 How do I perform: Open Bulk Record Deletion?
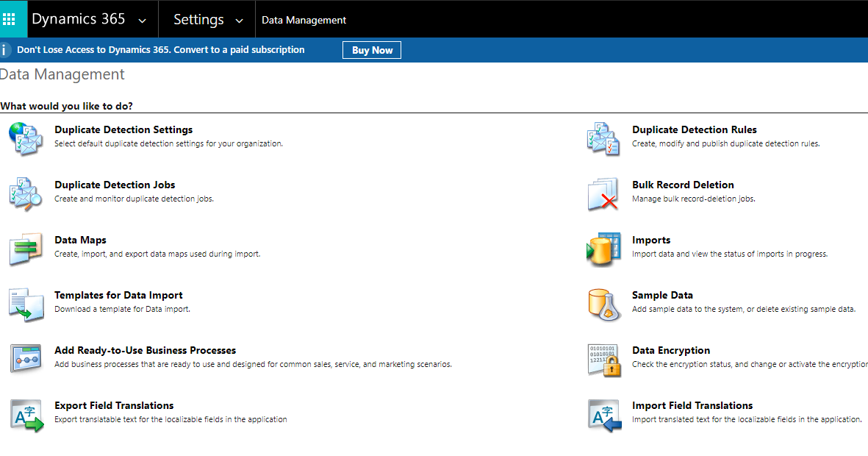point(683,185)
